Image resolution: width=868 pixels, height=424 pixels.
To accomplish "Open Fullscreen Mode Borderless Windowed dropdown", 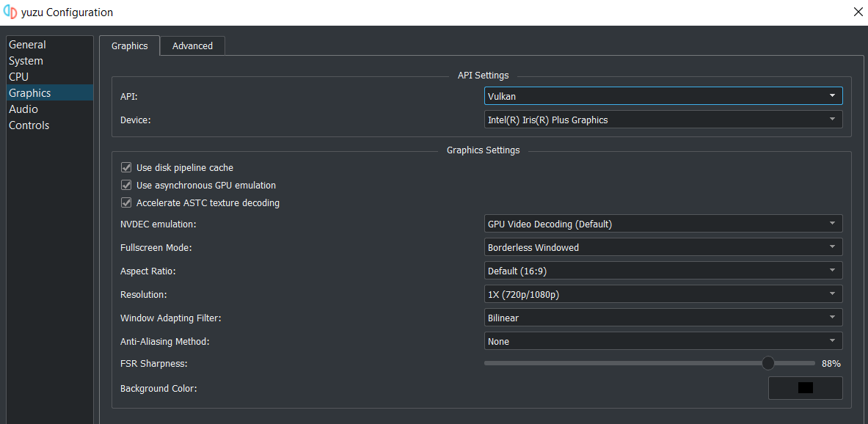I will (663, 247).
